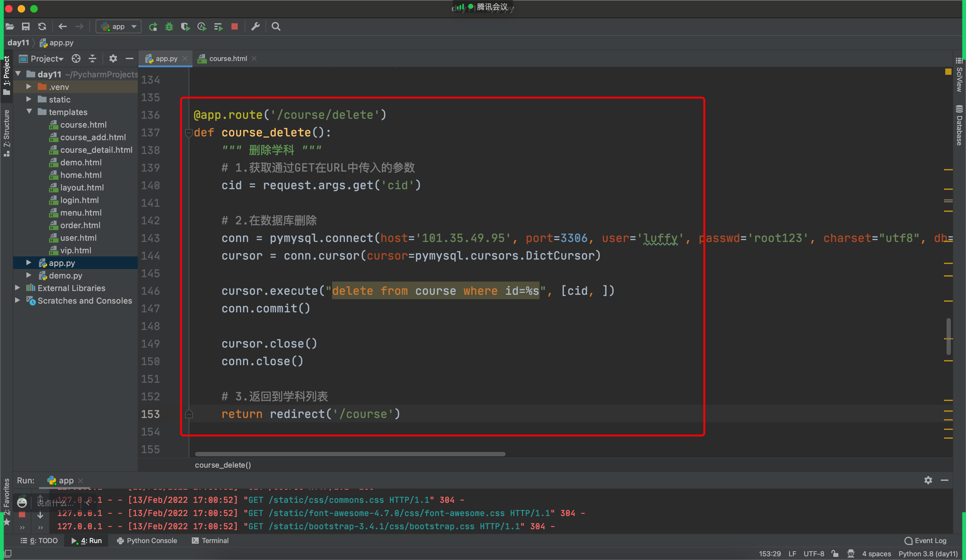The image size is (966, 560).
Task: Click the Open folder toolbar icon
Action: pos(9,26)
